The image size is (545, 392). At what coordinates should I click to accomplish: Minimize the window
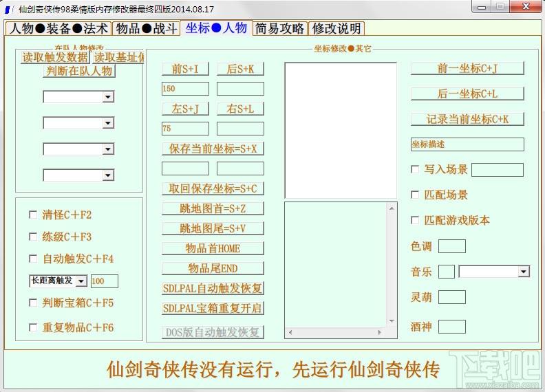pyautogui.click(x=482, y=7)
